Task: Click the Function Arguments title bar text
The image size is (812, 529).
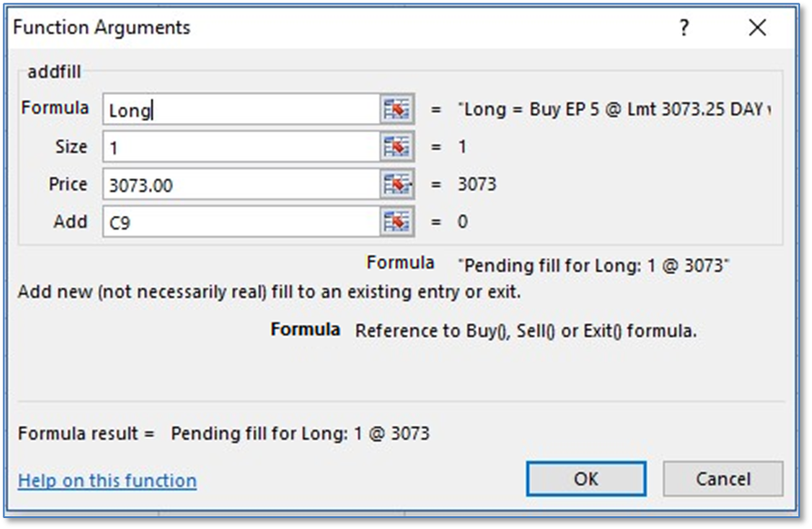Action: click(101, 28)
